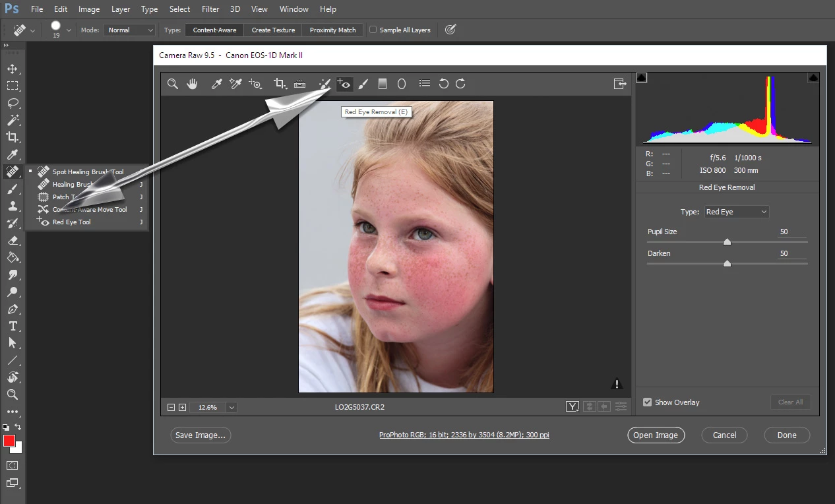Select the Hand tool in Camera Raw
Screen dimensions: 835x504
[192, 84]
